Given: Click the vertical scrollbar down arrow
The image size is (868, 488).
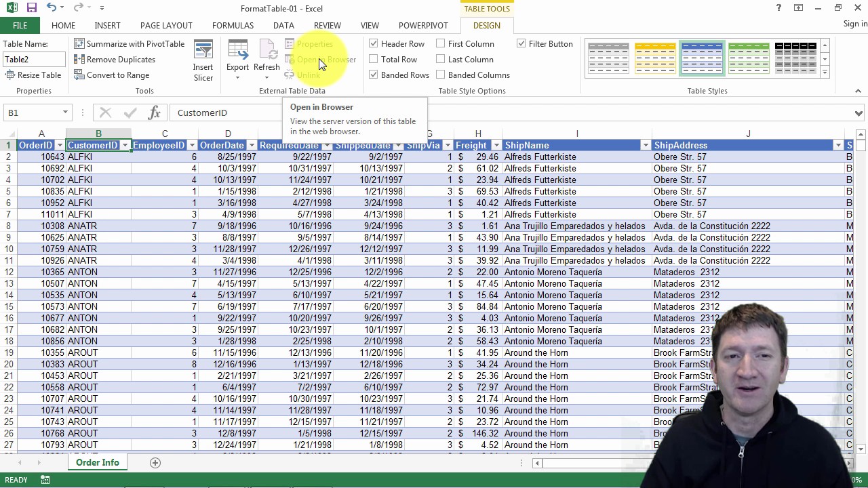Looking at the screenshot, I should point(861,449).
